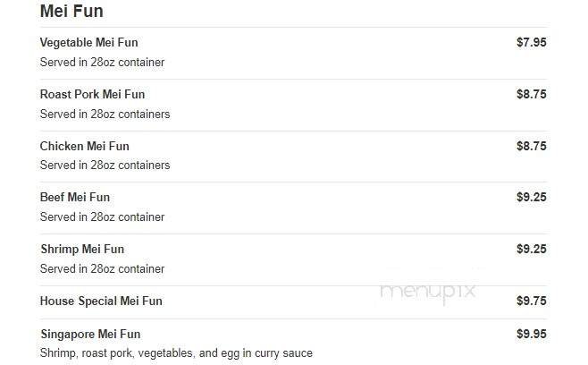
Task: Click the Shrimp Mei Fun $9.25 price
Action: [532, 249]
